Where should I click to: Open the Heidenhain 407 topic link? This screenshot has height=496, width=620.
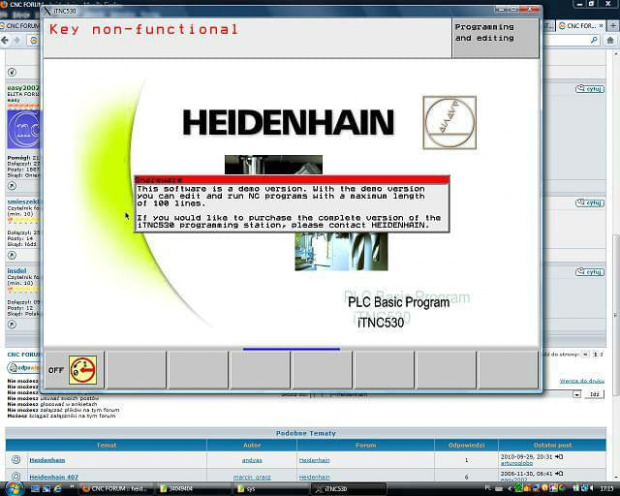[54, 477]
